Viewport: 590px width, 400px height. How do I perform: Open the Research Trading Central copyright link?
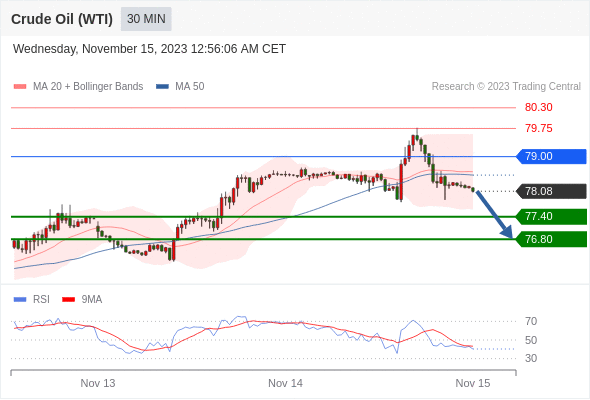point(506,87)
